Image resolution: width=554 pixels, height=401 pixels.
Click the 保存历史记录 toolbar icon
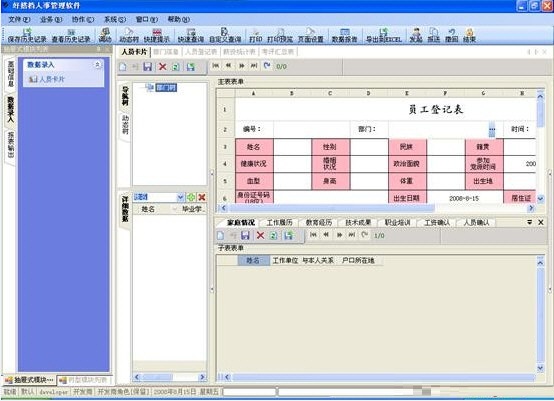tap(27, 36)
